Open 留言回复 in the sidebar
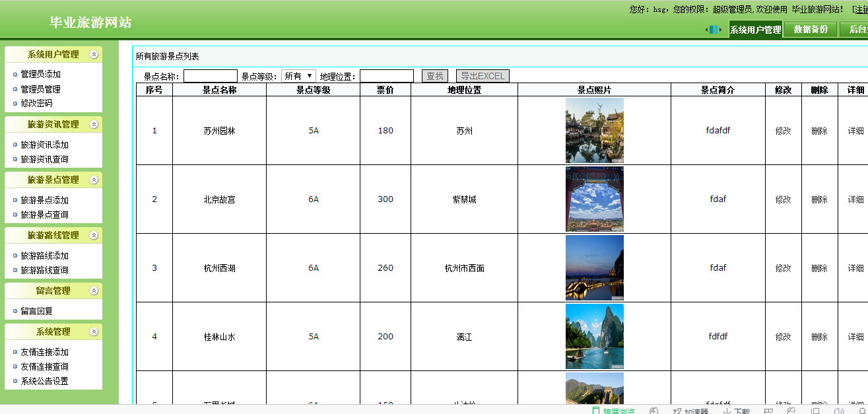 [36, 311]
